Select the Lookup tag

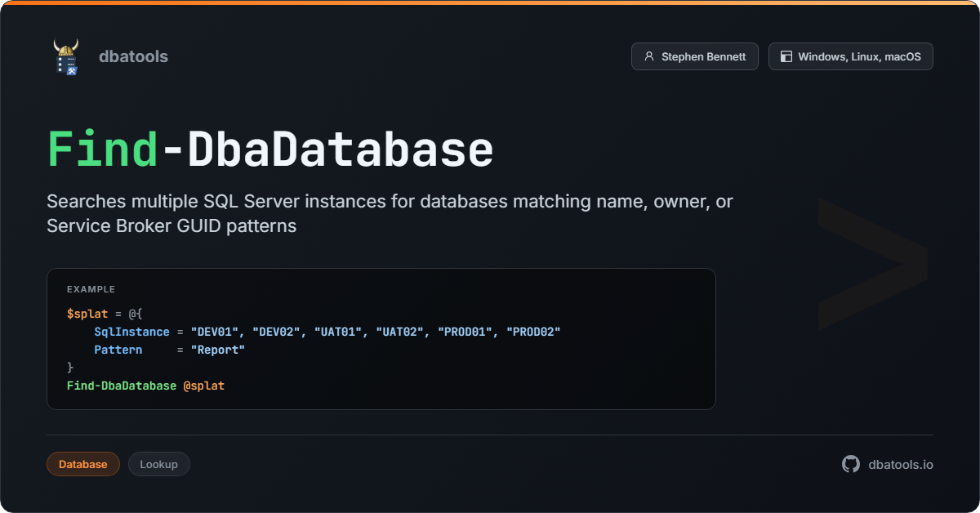click(158, 464)
